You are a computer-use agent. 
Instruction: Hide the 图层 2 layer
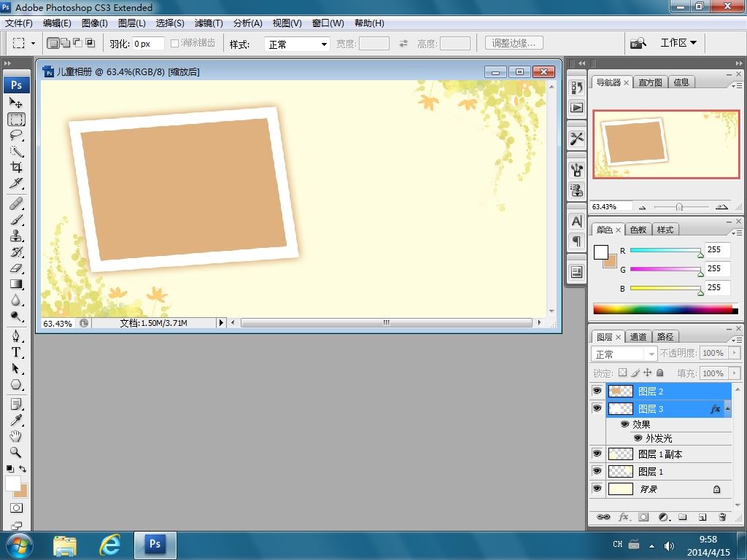(x=597, y=391)
